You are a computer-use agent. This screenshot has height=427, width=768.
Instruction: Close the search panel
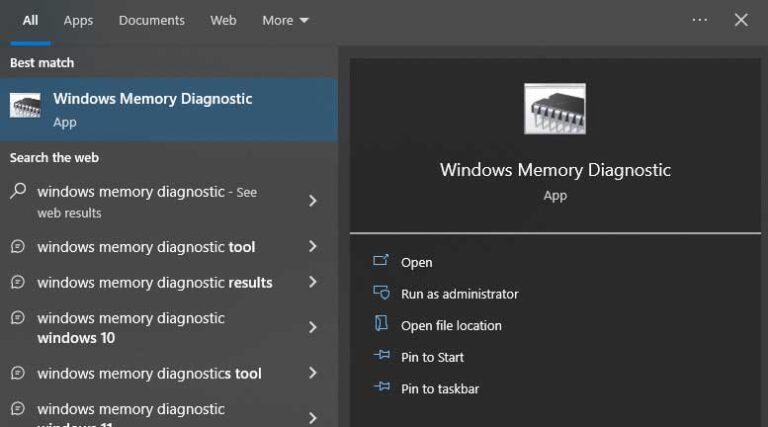coord(741,20)
